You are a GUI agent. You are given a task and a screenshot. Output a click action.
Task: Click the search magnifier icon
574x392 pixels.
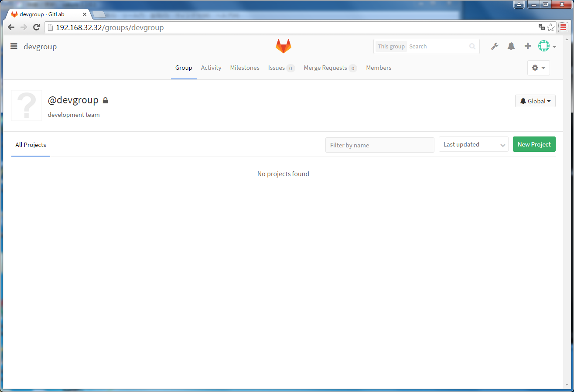tap(472, 46)
